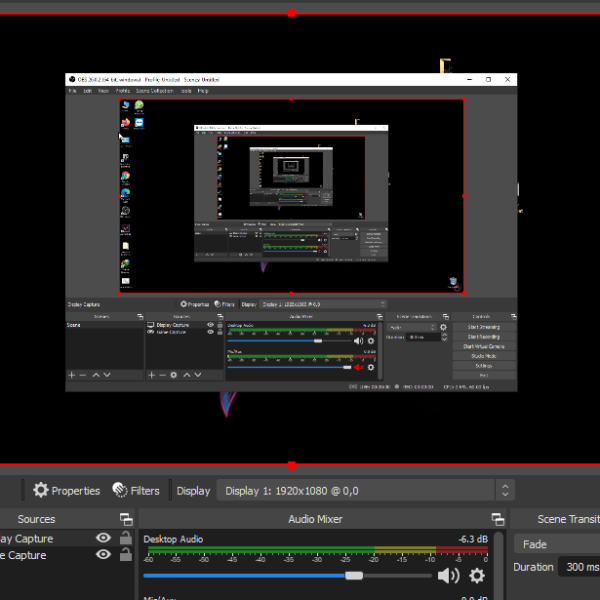Add a scene in the previewed Scenes panel
The image size is (600, 600).
(x=72, y=375)
